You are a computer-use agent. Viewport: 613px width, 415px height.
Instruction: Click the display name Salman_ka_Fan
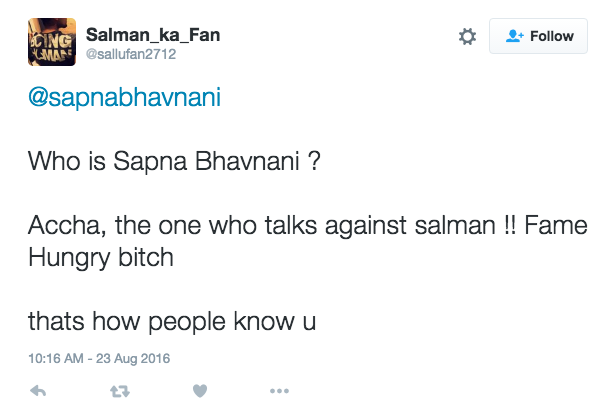click(x=153, y=36)
